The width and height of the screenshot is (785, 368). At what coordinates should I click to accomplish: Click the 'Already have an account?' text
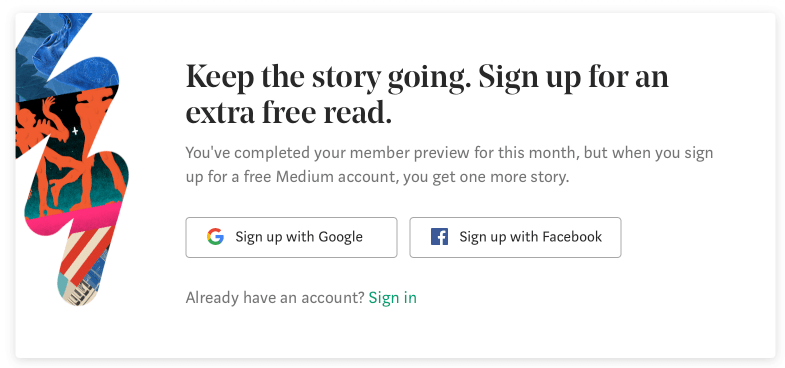click(275, 298)
